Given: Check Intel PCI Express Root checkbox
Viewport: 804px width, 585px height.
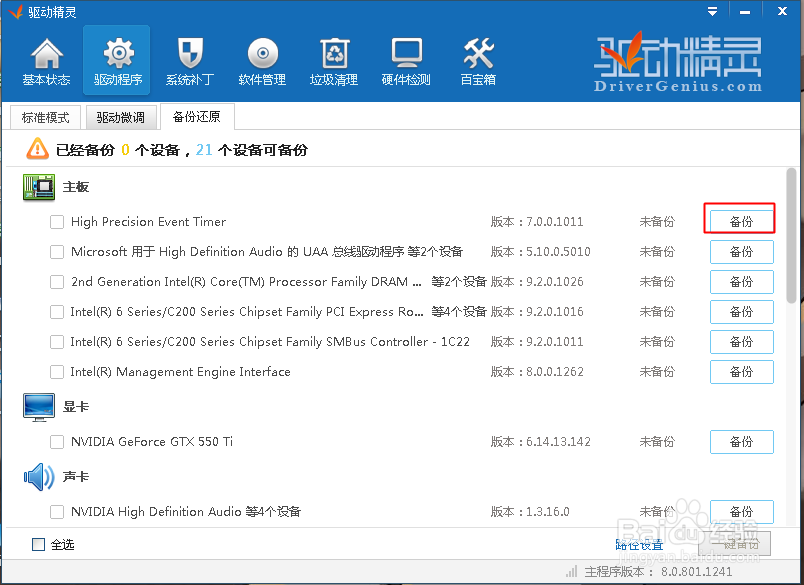Looking at the screenshot, I should pyautogui.click(x=57, y=312).
